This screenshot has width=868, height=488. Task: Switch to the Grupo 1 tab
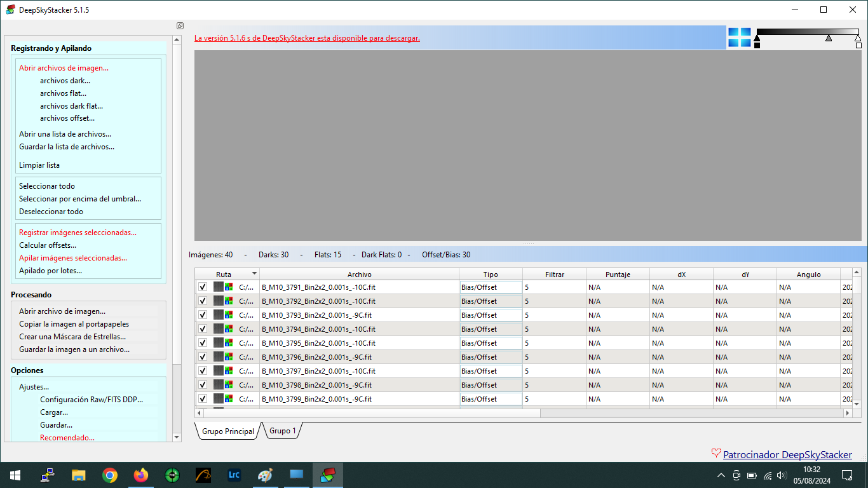pos(282,431)
